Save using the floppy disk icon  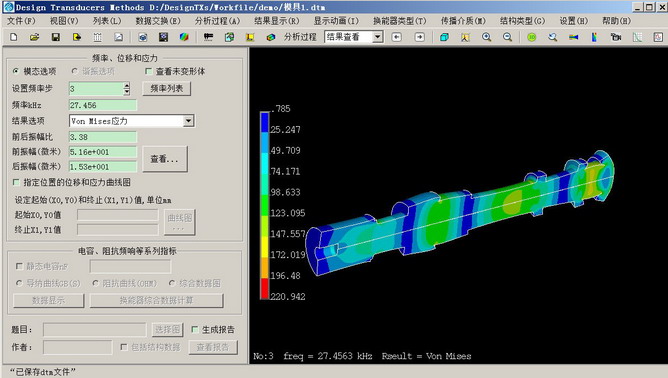(55, 38)
